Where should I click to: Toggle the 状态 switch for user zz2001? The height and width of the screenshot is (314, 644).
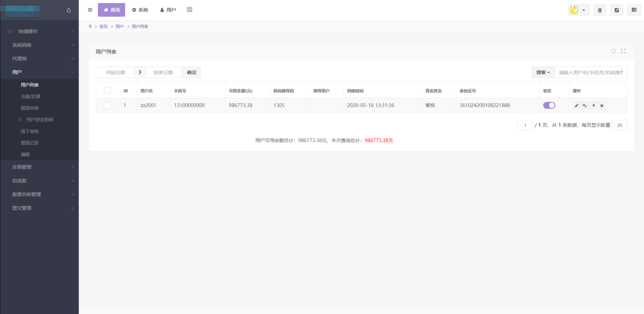tap(549, 105)
